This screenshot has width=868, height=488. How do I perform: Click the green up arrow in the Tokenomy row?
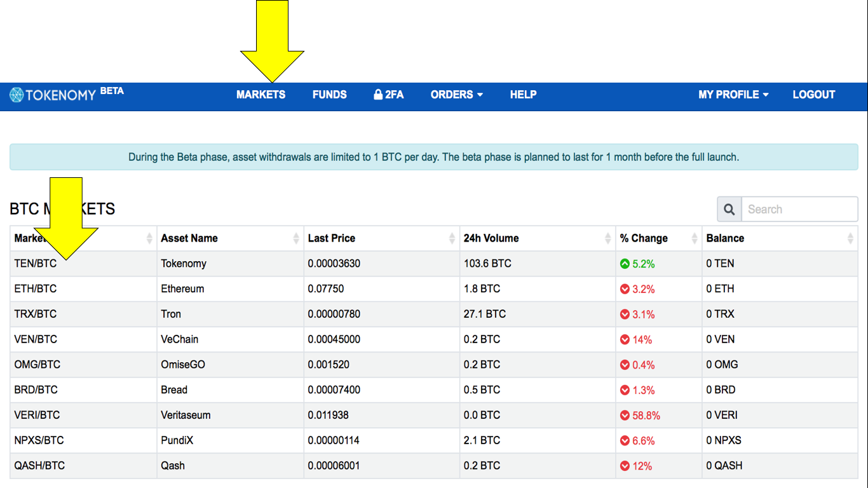coord(625,264)
